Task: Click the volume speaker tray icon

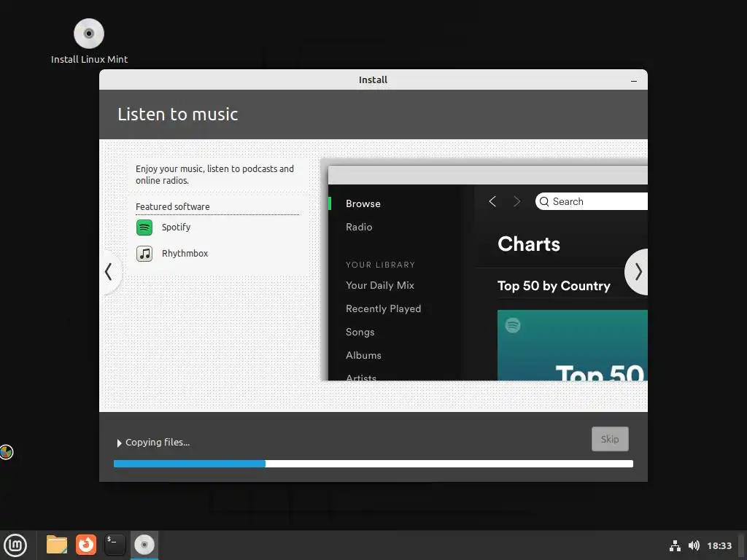Action: [694, 545]
